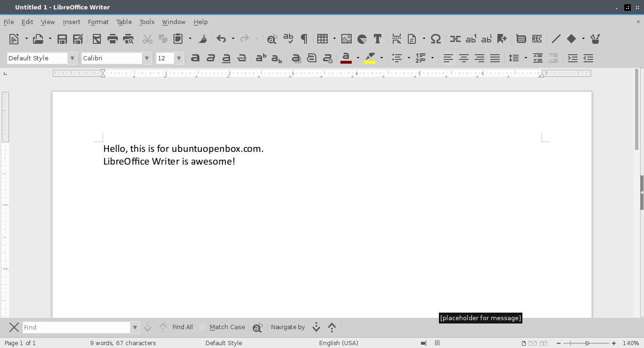The image size is (644, 348).
Task: Adjust the zoom slider in status bar
Action: tap(587, 343)
